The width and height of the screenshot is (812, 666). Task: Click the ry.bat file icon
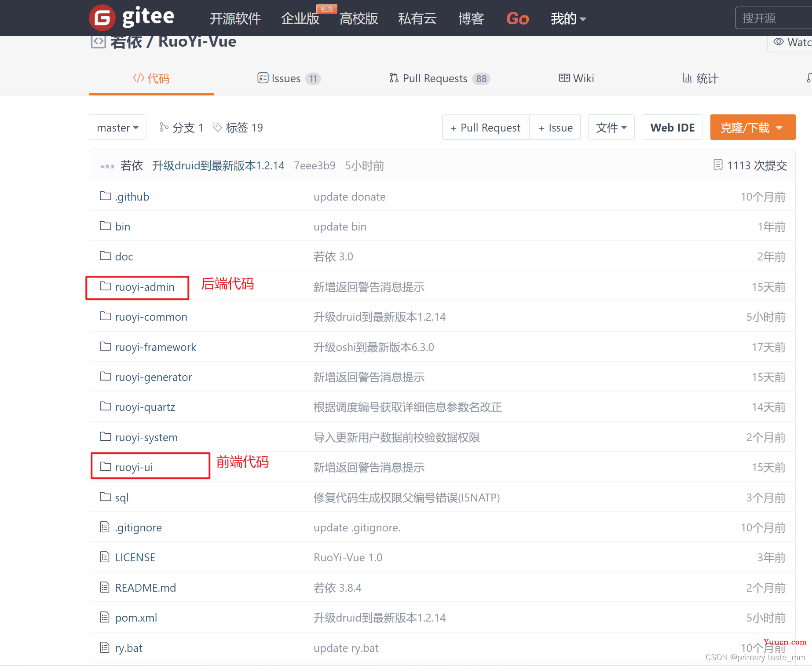(x=105, y=647)
